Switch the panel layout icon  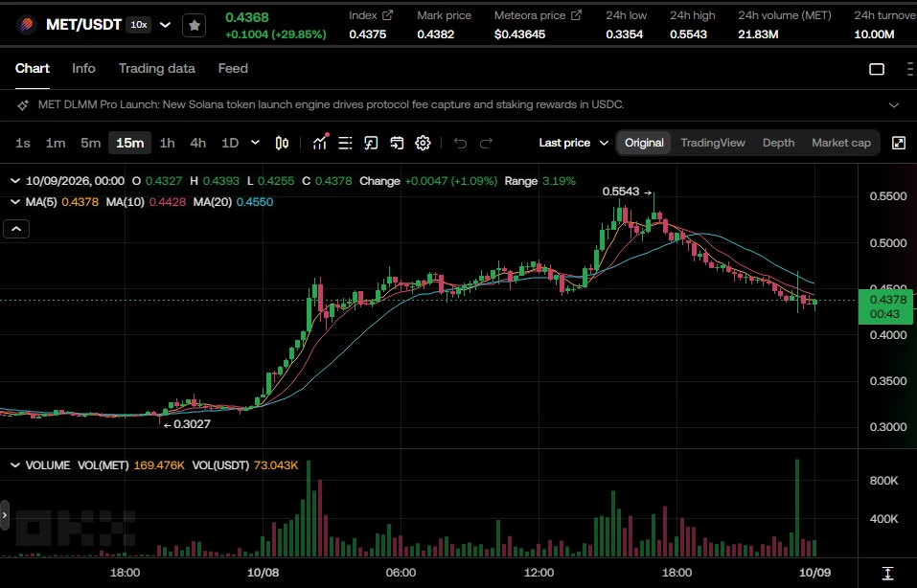pos(877,69)
